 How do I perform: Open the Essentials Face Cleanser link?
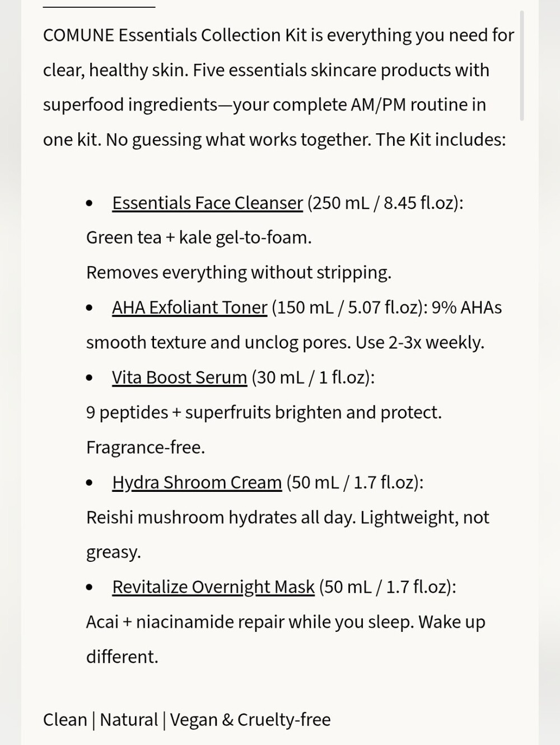click(207, 203)
